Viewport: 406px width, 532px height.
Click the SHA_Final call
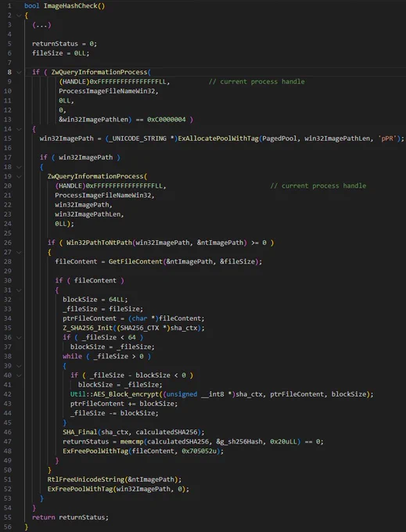pyautogui.click(x=80, y=432)
